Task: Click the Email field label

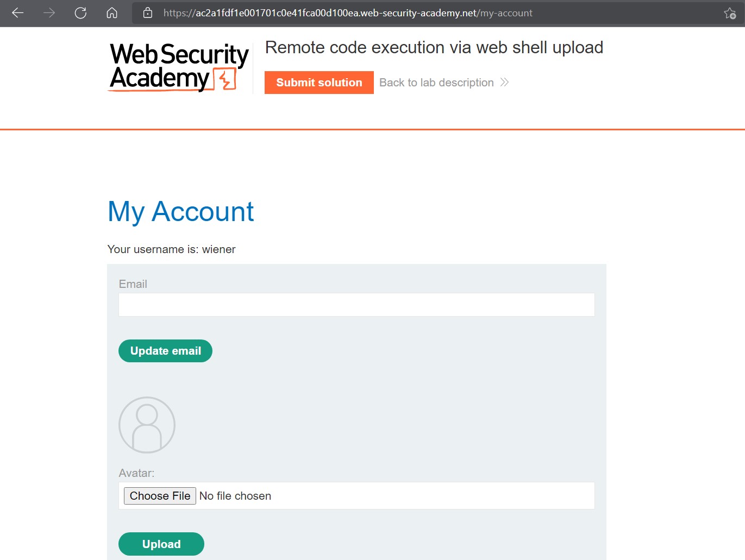Action: [133, 284]
